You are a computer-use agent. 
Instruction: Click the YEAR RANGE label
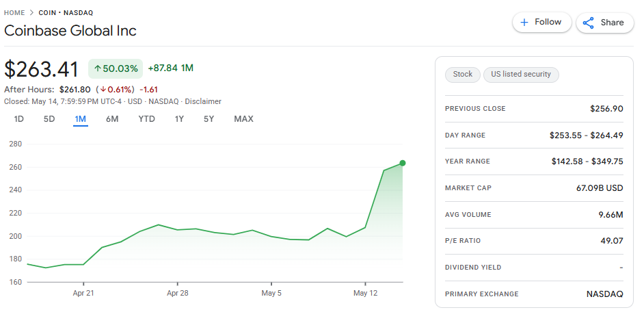coord(468,162)
